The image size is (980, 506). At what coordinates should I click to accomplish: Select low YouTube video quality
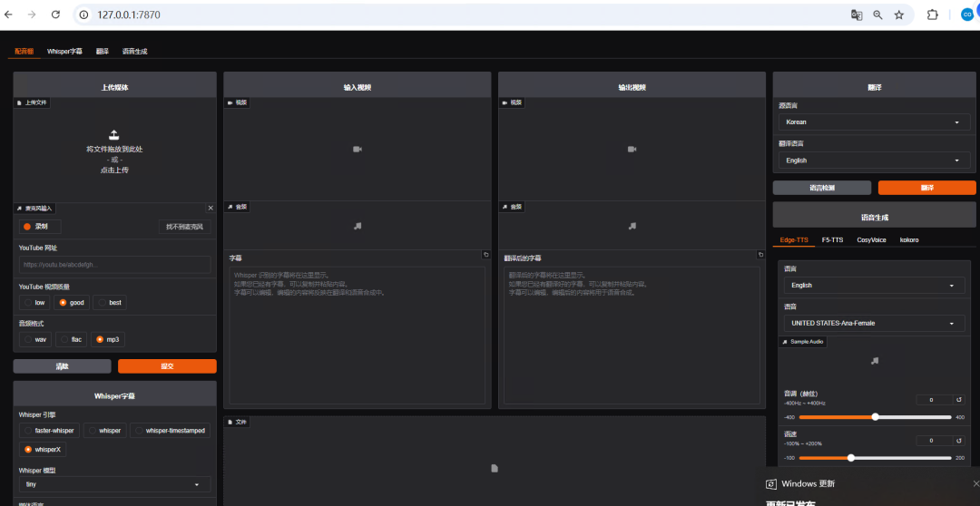point(35,302)
